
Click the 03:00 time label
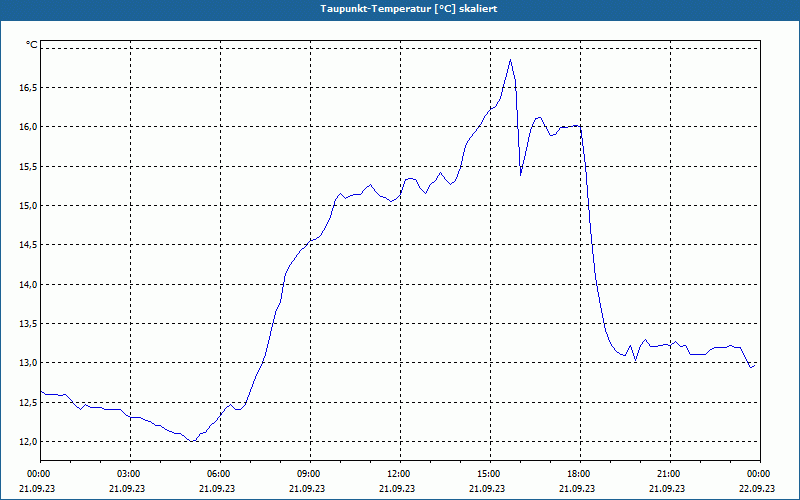click(131, 474)
